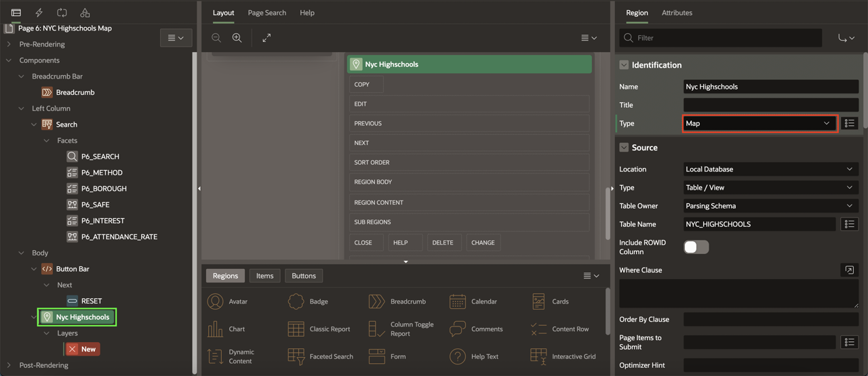Screen dimensions: 868x376
Task: Select the Chart region in gallery
Action: pyautogui.click(x=226, y=329)
